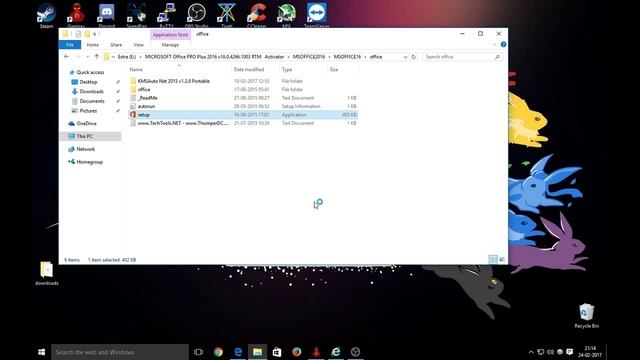Viewport: 640px width, 360px height.
Task: Launch OBS Studio desktop shortcut
Action: click(x=196, y=14)
